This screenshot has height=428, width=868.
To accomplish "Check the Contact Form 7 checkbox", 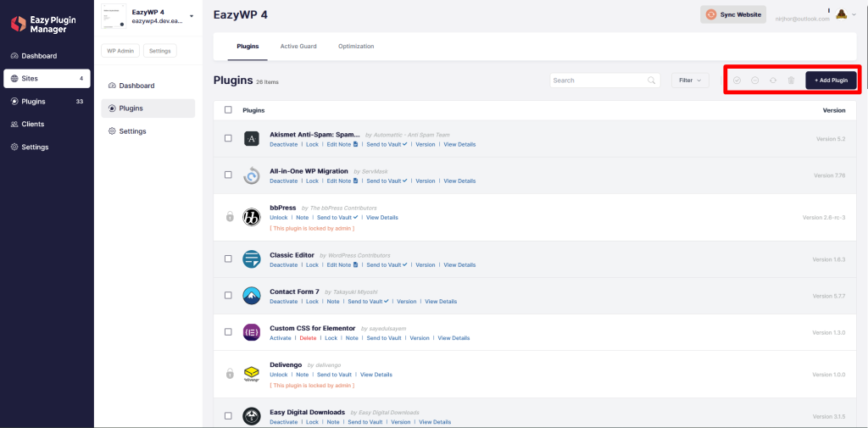I will 228,295.
